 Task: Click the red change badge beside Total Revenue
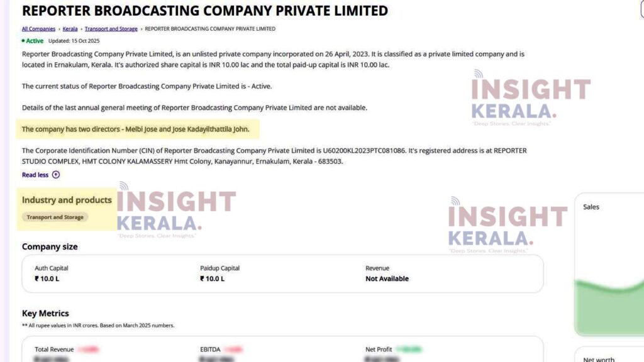[88, 349]
